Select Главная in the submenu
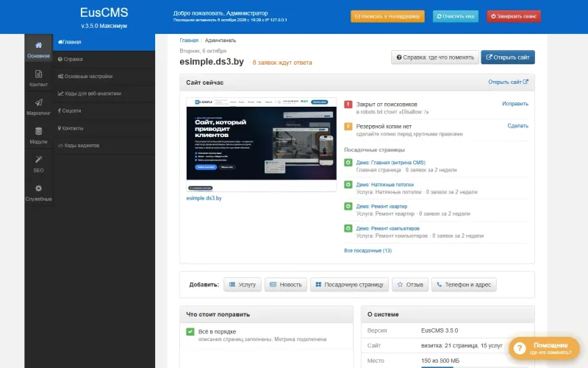The height and width of the screenshot is (368, 588). (x=104, y=42)
